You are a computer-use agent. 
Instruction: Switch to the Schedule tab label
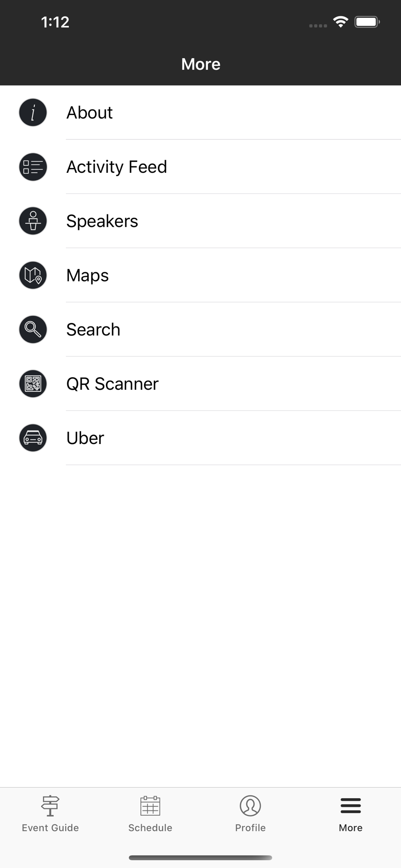coord(150,828)
